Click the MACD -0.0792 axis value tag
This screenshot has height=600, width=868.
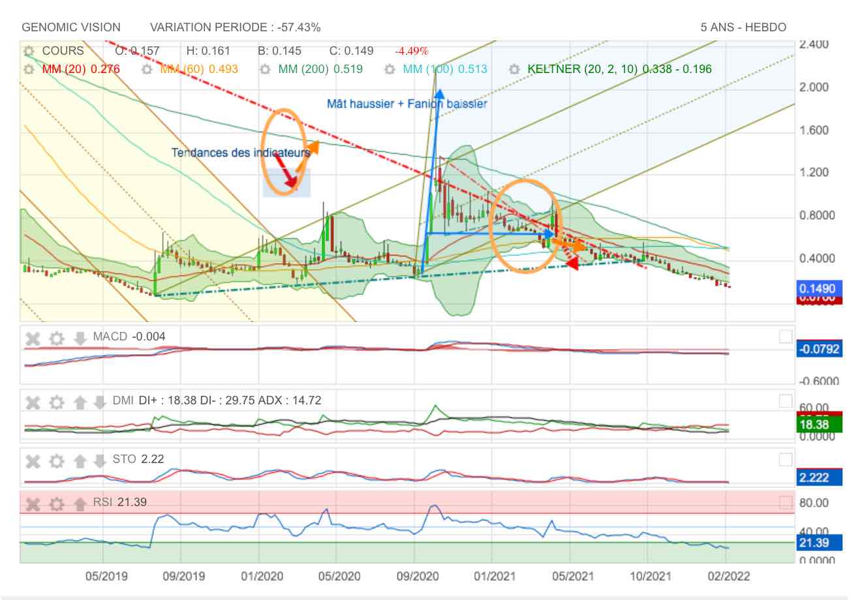820,349
